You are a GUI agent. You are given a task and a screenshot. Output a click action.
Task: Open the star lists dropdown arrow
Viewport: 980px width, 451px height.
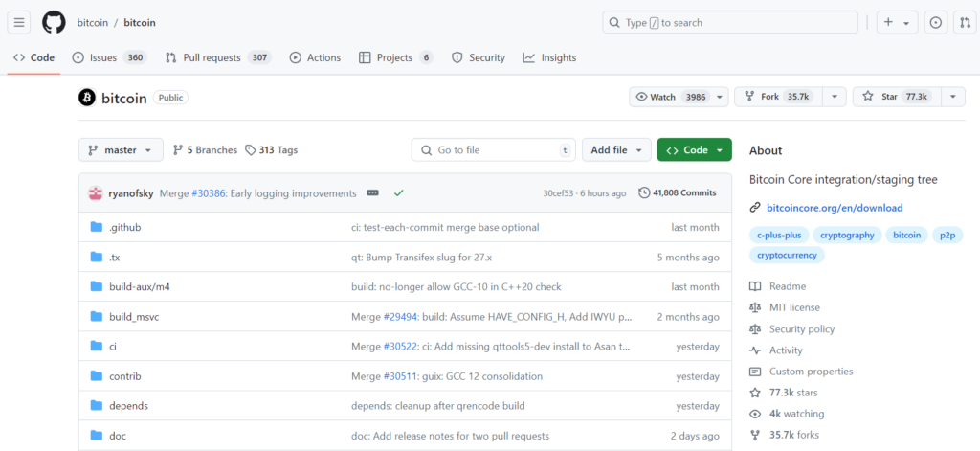(x=952, y=97)
